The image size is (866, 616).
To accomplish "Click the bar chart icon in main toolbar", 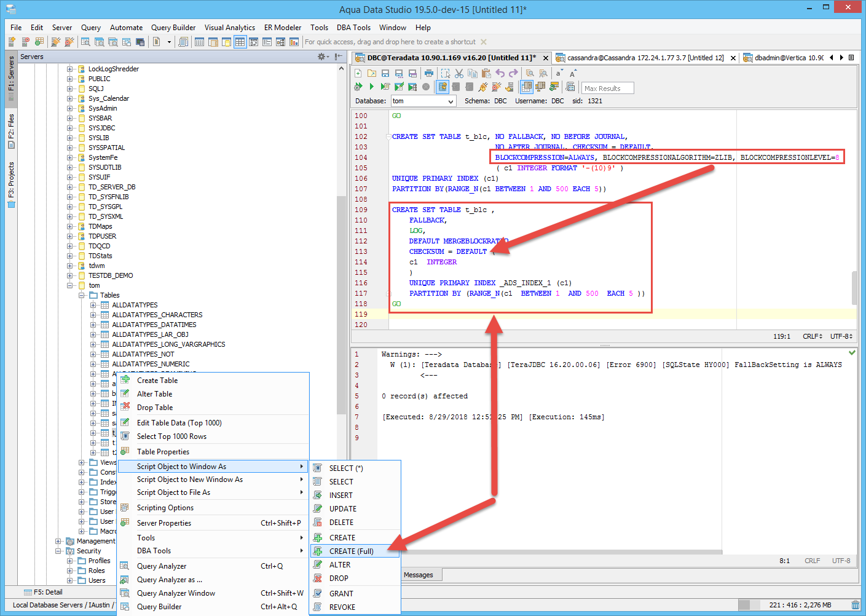I will 294,42.
